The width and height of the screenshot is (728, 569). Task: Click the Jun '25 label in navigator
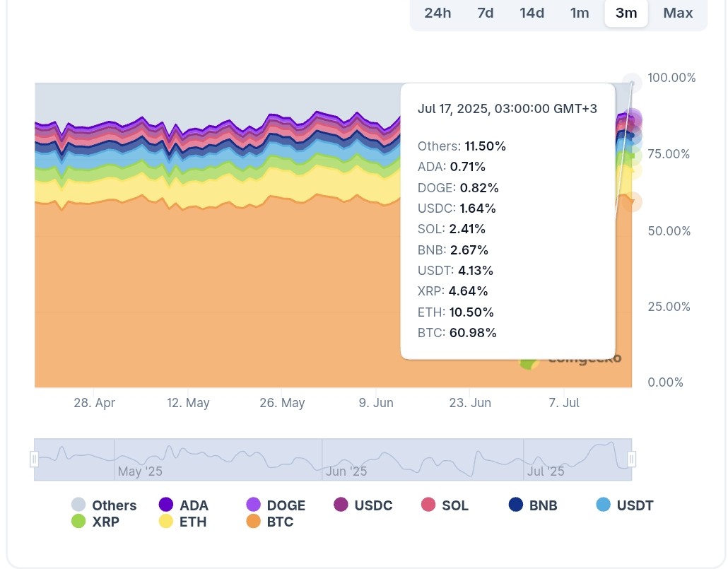point(346,471)
